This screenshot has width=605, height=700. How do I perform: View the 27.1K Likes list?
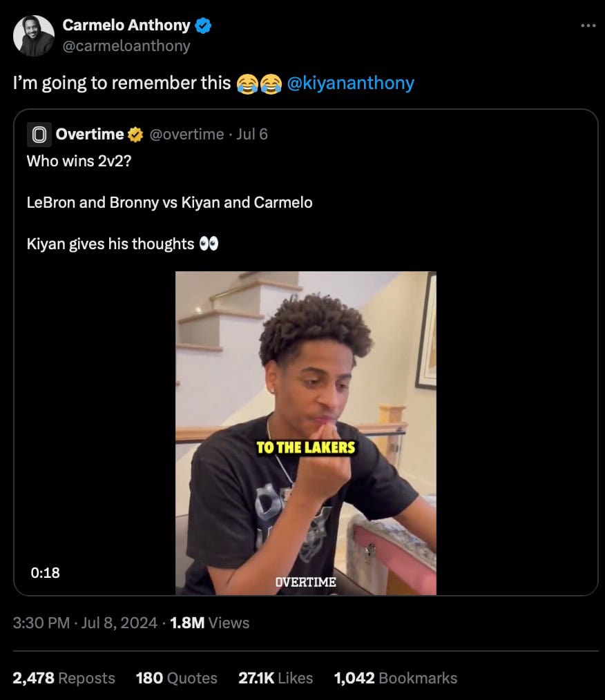pyautogui.click(x=276, y=678)
